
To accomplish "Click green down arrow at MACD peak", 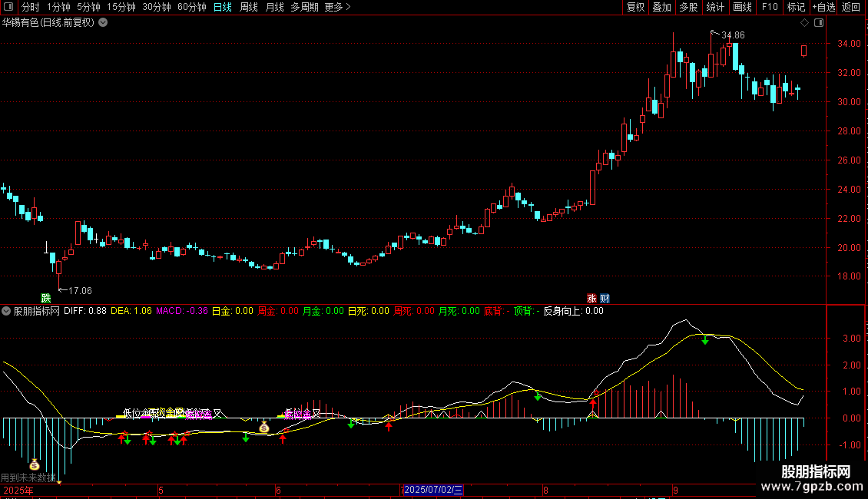I will [x=704, y=340].
